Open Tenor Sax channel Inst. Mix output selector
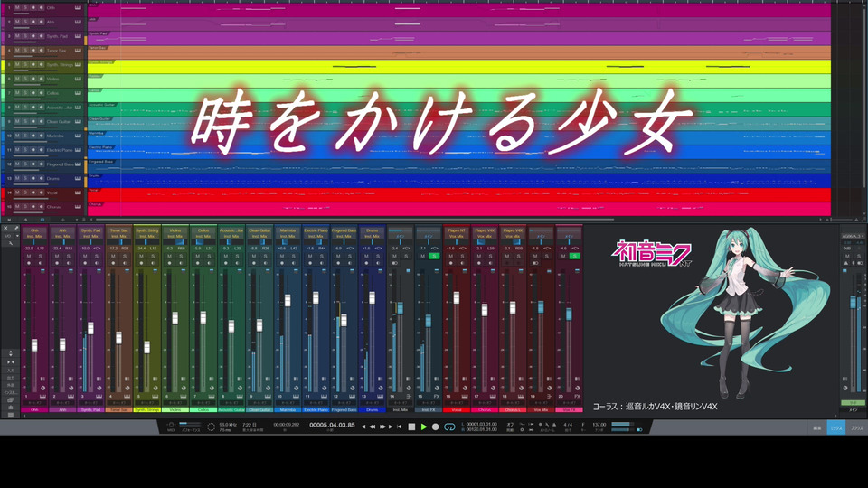Viewport: 868px width, 488px height. (x=118, y=236)
